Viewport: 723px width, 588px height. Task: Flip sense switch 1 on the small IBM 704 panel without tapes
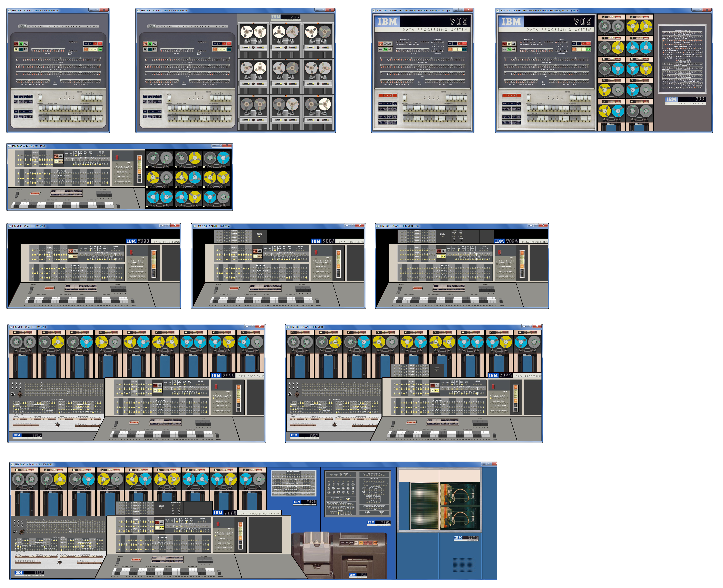[x=83, y=98]
